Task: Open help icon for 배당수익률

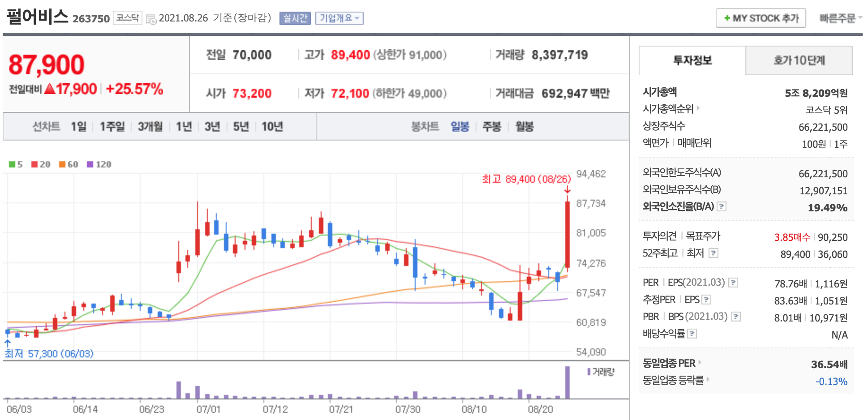Action: [692, 334]
